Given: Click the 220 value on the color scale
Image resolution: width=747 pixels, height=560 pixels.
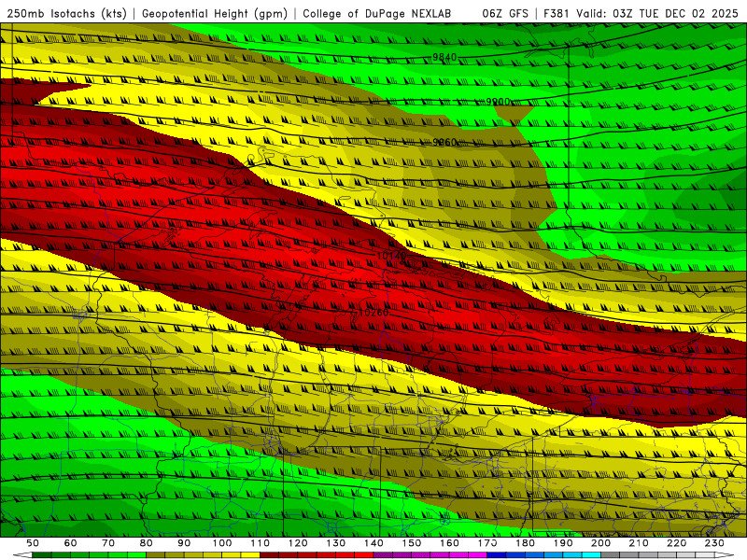Looking at the screenshot, I should [677, 543].
